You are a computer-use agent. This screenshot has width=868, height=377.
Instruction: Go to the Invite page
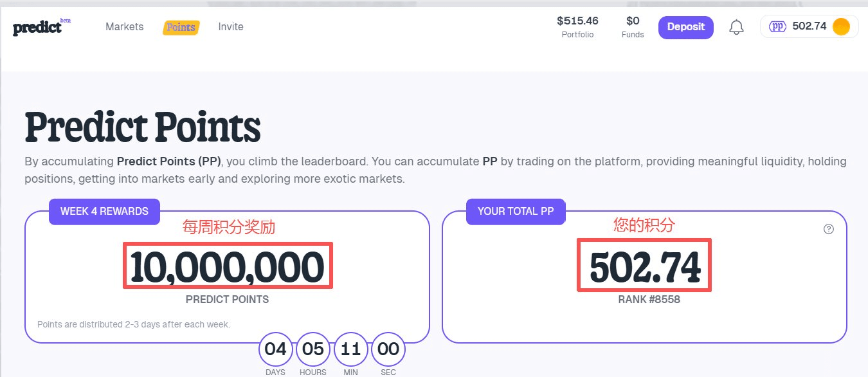coord(231,27)
